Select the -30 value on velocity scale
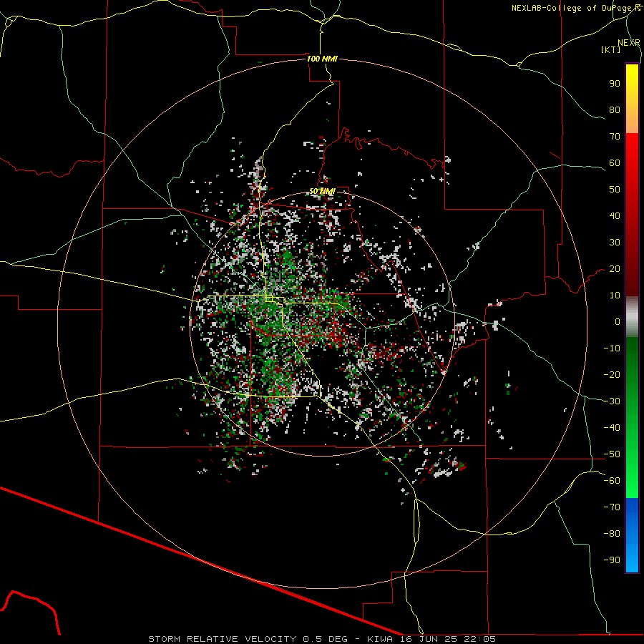The image size is (644, 644). (x=612, y=401)
